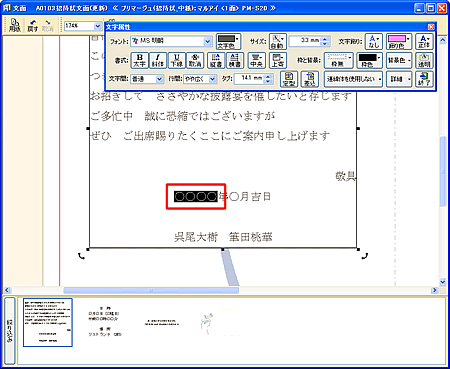Click the horizontal scrollbar left arrow
This screenshot has height=369, width=450.
[7, 290]
